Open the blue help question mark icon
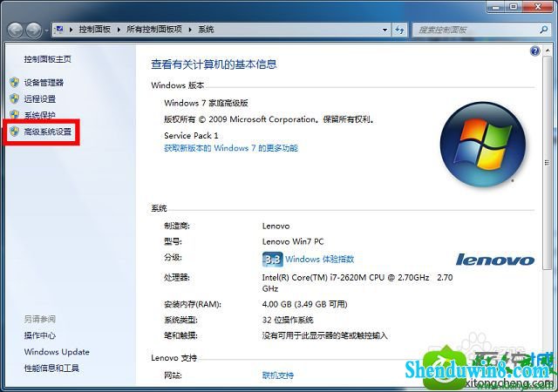Image resolution: width=558 pixels, height=392 pixels. click(534, 51)
